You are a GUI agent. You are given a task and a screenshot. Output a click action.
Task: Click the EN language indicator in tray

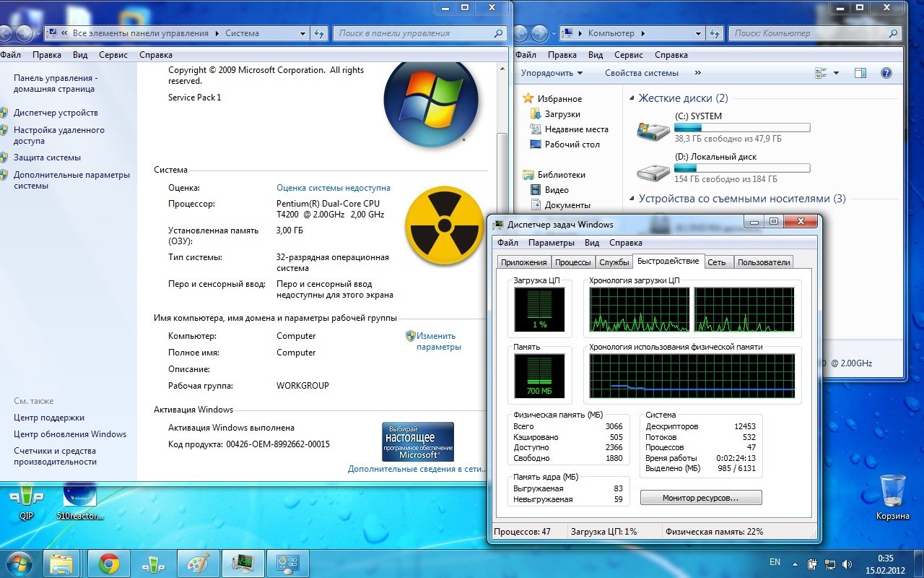[775, 562]
